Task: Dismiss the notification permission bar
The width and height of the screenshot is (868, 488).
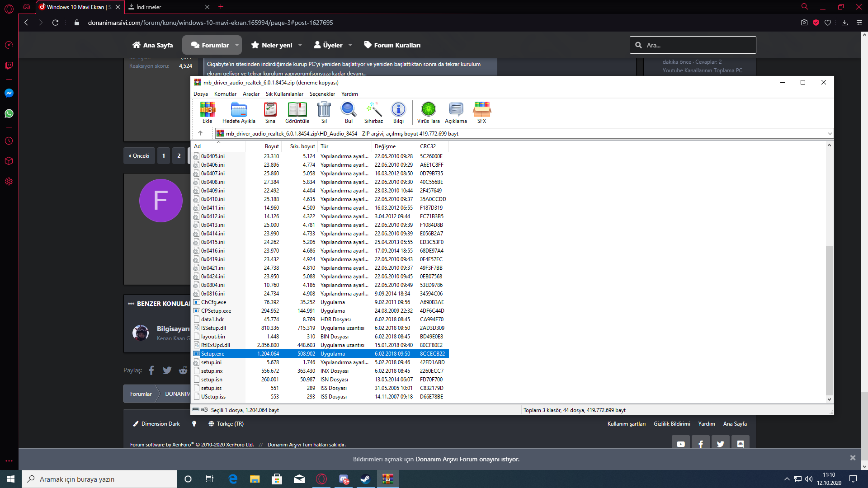Action: pyautogui.click(x=853, y=458)
